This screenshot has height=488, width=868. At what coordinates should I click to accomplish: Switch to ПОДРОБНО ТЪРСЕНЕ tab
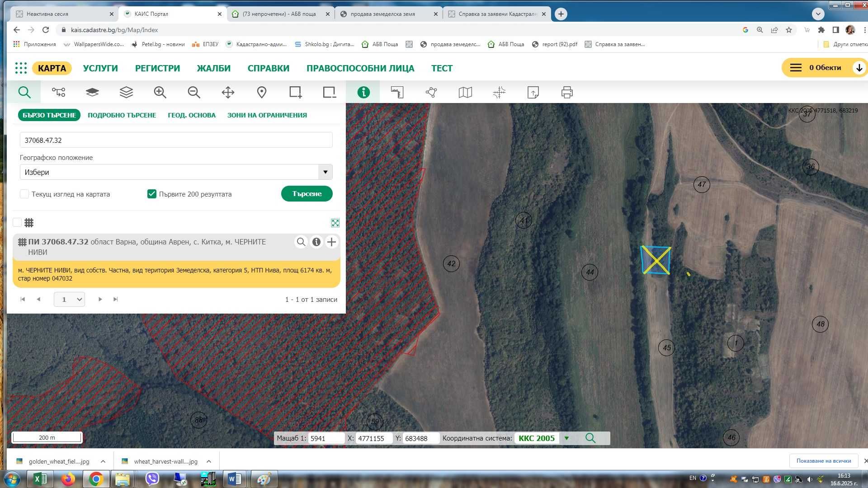point(122,115)
